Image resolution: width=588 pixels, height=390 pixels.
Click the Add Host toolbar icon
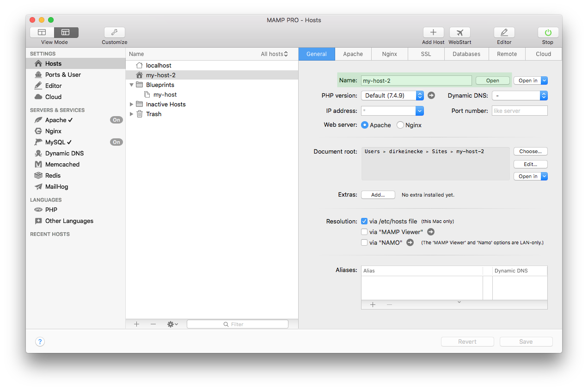pyautogui.click(x=433, y=33)
